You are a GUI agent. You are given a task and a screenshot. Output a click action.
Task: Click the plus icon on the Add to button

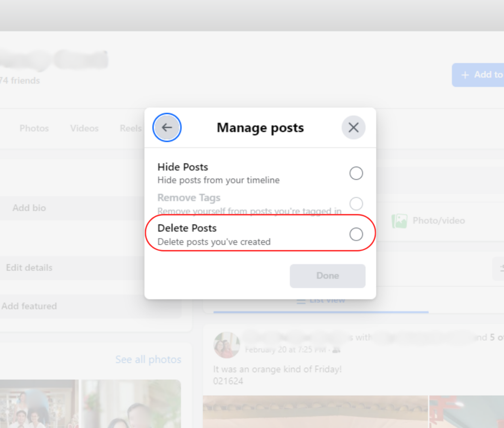465,75
